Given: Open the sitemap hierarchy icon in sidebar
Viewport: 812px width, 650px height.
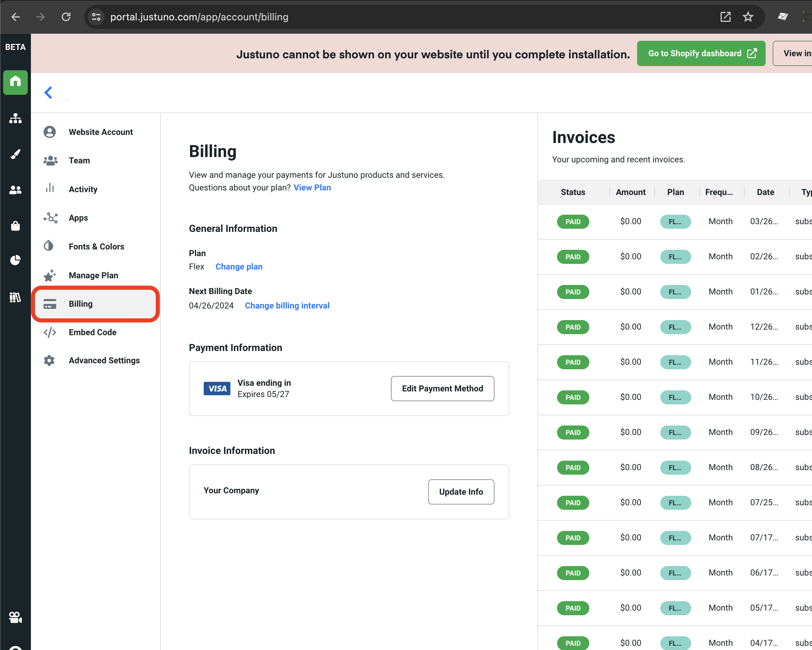Looking at the screenshot, I should (x=15, y=118).
